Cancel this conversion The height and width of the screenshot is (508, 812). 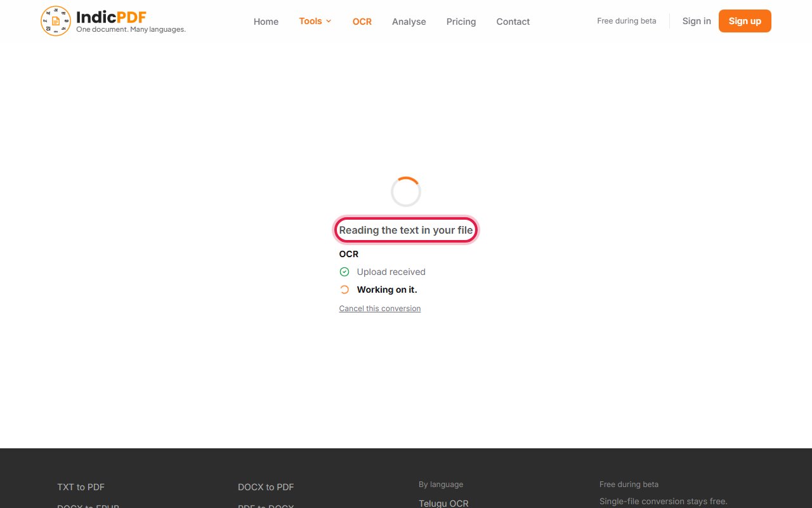380,309
